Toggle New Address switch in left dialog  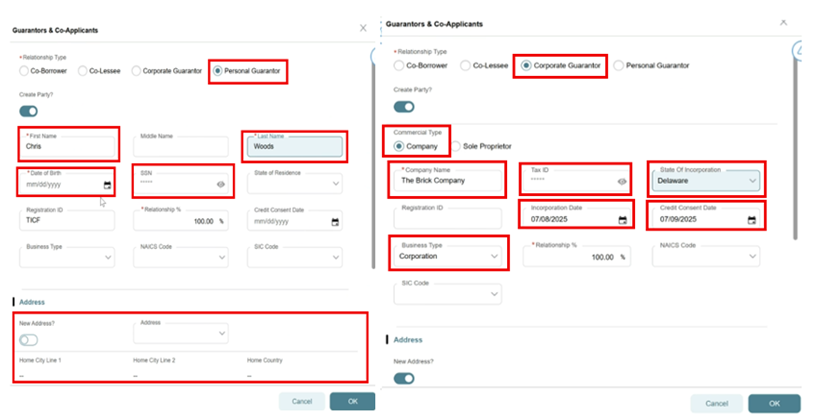point(29,340)
